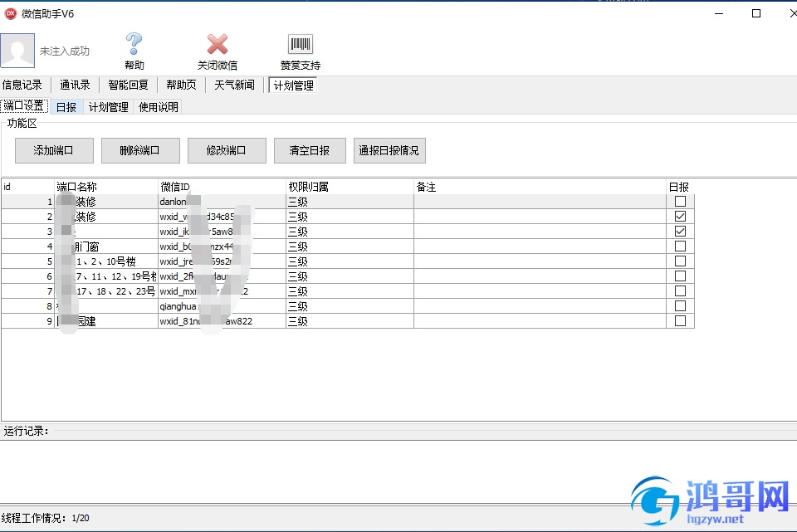Select port name cell ending 门窗
The image size is (797, 532).
106,246
